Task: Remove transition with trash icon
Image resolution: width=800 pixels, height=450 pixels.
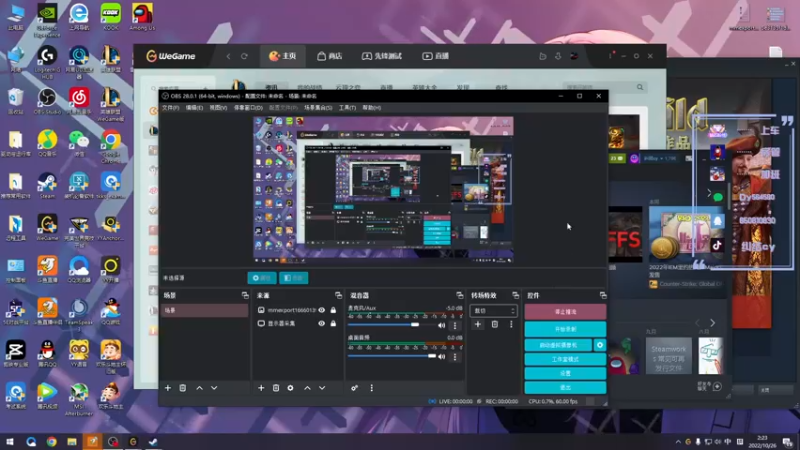Action: tap(495, 324)
